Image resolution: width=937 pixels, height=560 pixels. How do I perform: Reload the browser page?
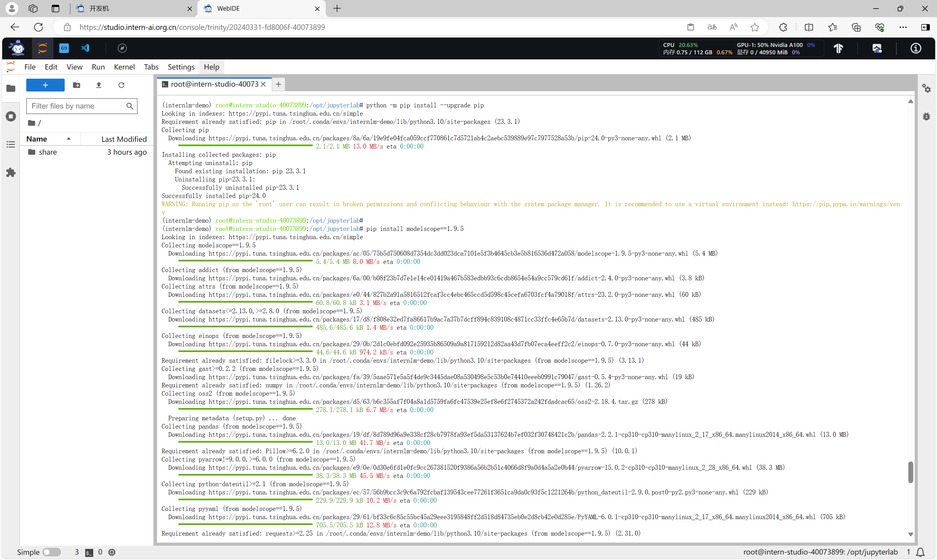(x=38, y=27)
